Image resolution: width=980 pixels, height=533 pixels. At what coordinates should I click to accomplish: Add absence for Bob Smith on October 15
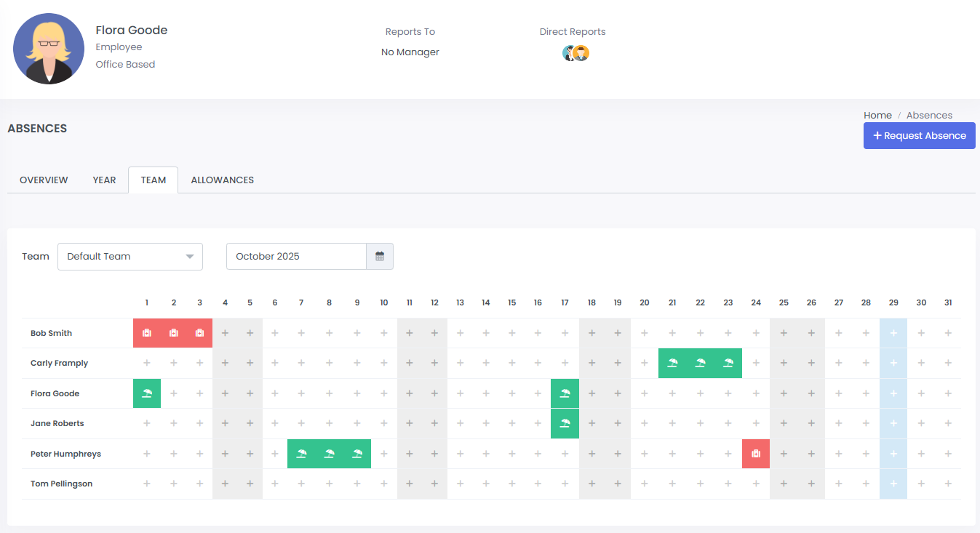(511, 333)
